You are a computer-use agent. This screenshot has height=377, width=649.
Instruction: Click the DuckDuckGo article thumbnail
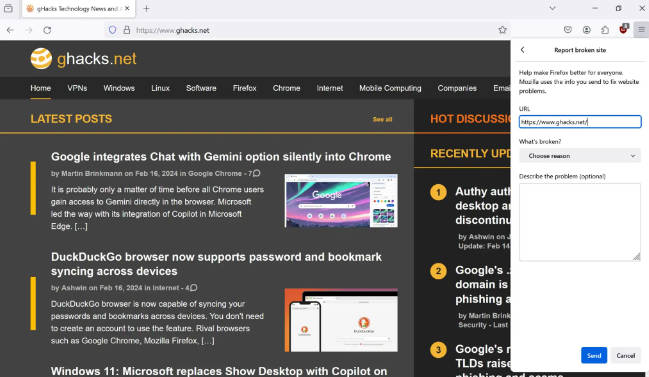coord(341,320)
